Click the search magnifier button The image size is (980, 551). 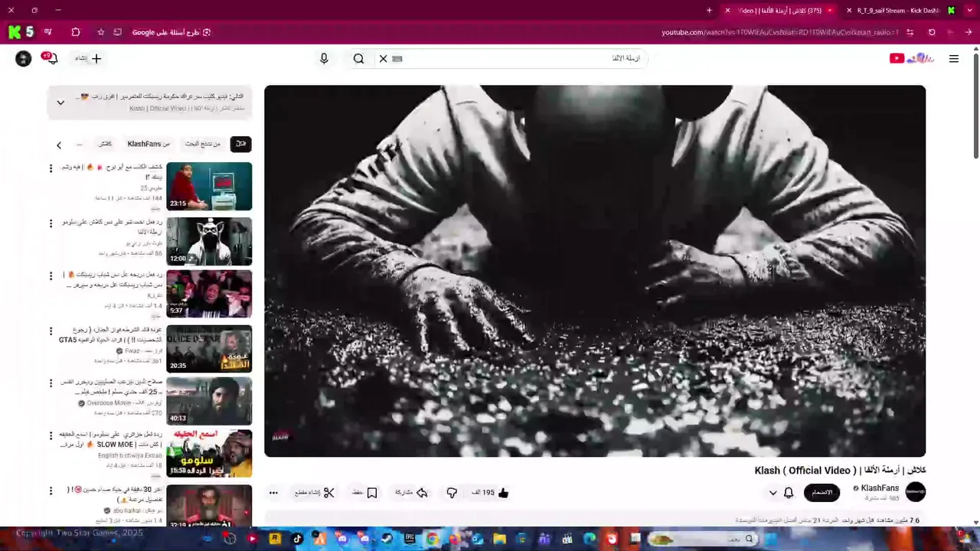point(358,58)
